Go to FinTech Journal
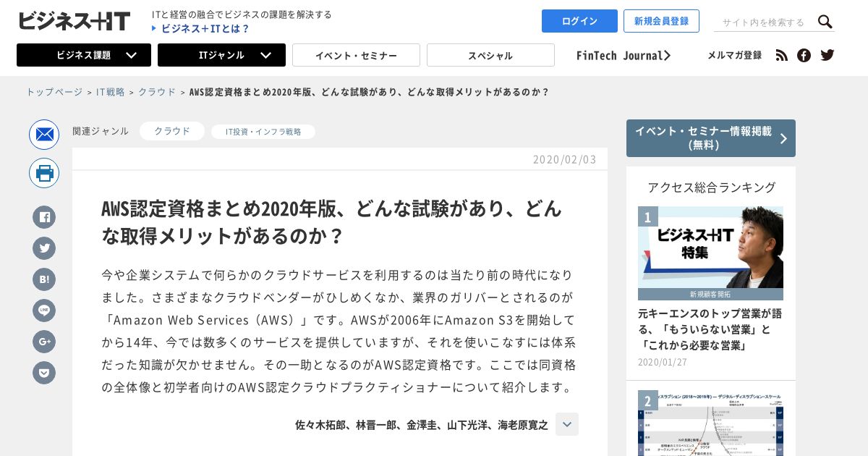868x456 pixels. point(624,55)
